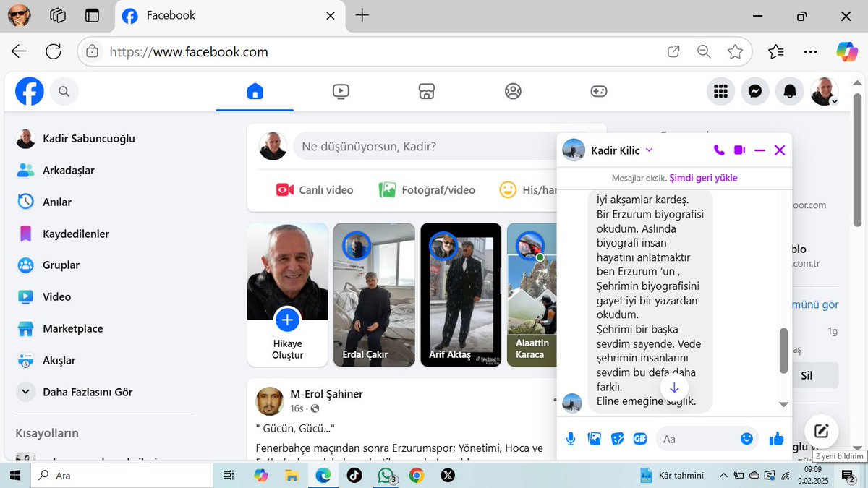Open chat settings dropdown next to Kadir Kilic
Image resolution: width=868 pixels, height=488 pixels.
[x=649, y=150]
